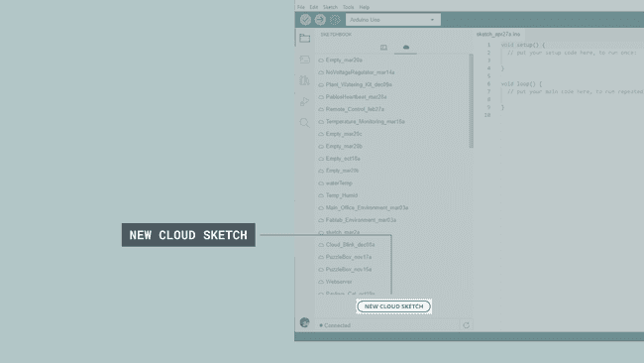Click the NEW CLOUD SKETCH button
Image resolution: width=644 pixels, height=363 pixels.
pyautogui.click(x=394, y=306)
